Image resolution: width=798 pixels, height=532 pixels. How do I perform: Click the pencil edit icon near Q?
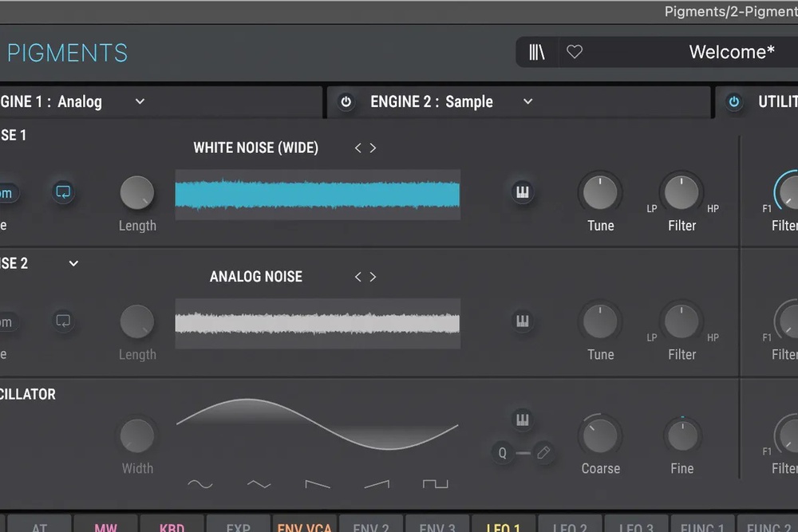pos(543,453)
